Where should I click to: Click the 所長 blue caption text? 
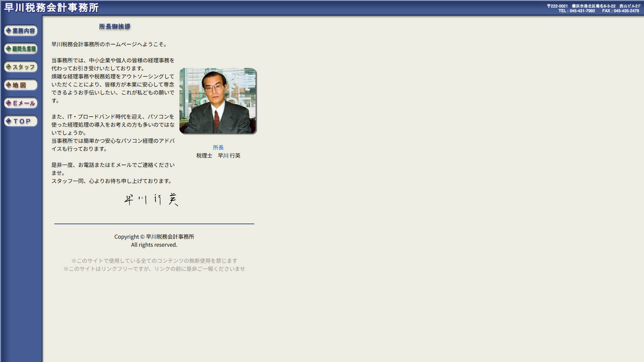pyautogui.click(x=218, y=147)
